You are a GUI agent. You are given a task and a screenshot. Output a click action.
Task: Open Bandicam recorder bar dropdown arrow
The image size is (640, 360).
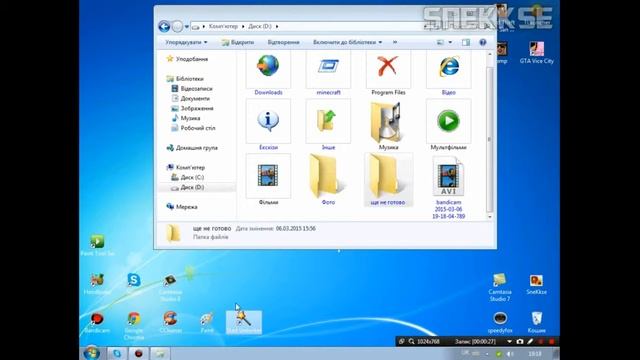tap(509, 341)
